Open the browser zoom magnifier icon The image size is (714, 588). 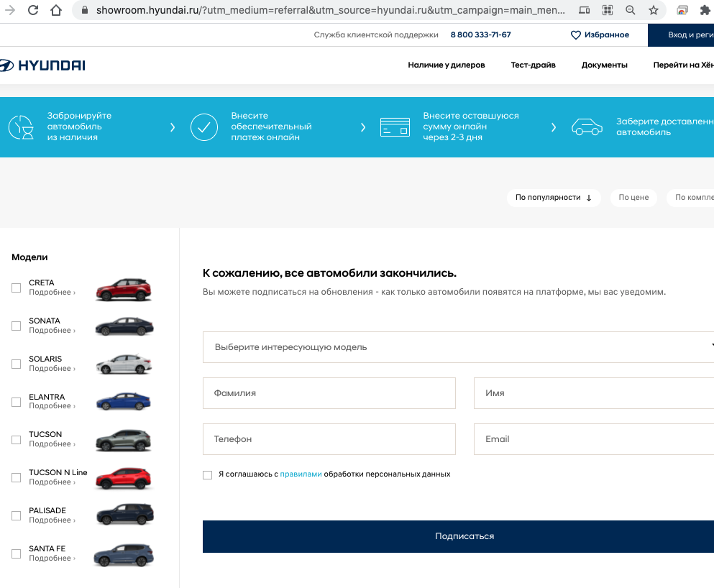click(630, 10)
